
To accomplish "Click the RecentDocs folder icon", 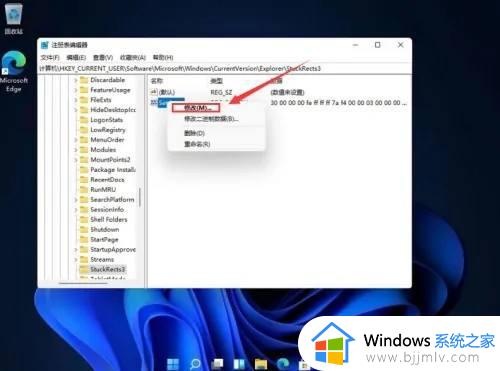I will (84, 180).
